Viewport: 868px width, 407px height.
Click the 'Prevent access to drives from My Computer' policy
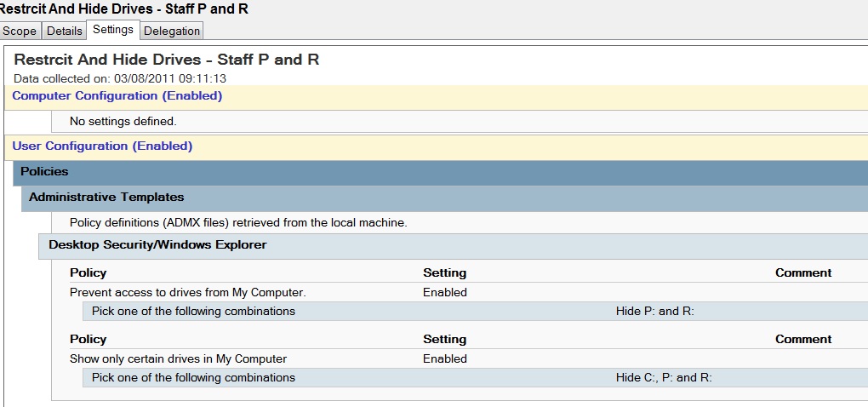coord(188,292)
